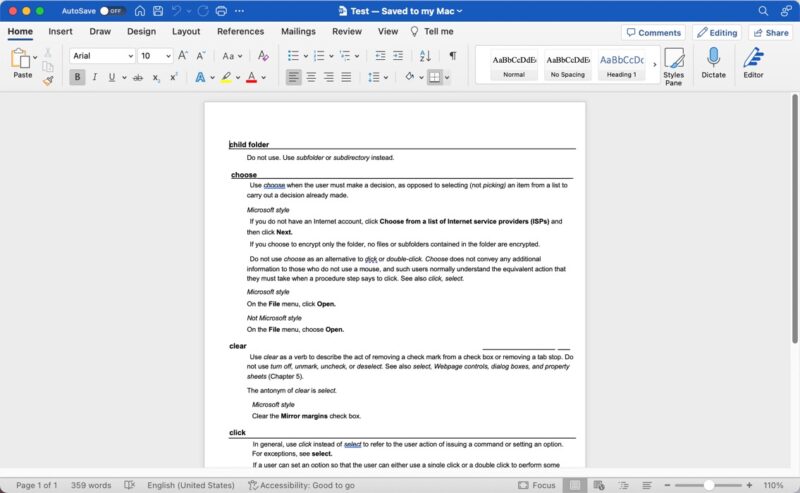Screen dimensions: 800x493
Task: Apply superscript formatting
Action: point(173,77)
